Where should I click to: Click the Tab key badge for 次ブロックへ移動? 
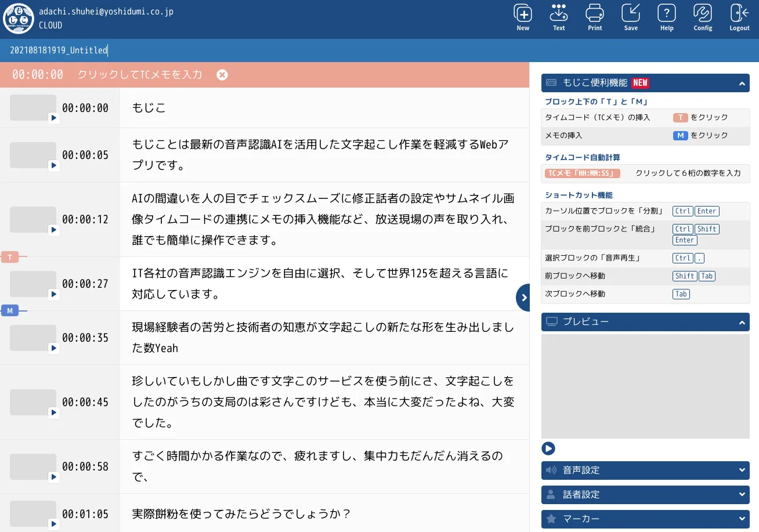click(681, 294)
